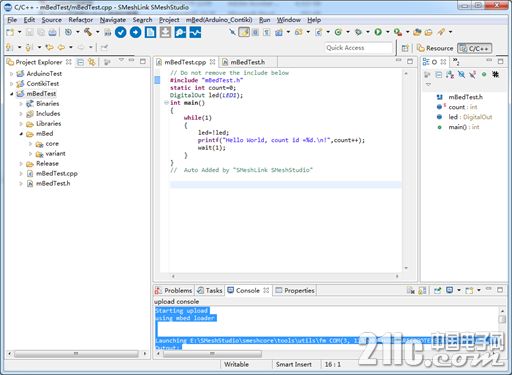
Task: Click the Open Perspective icon
Action: click(405, 48)
